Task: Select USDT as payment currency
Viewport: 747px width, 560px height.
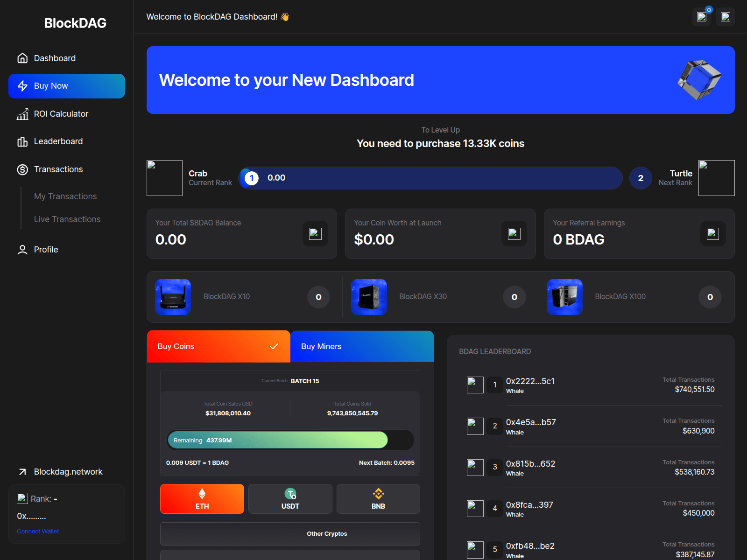Action: coord(290,499)
